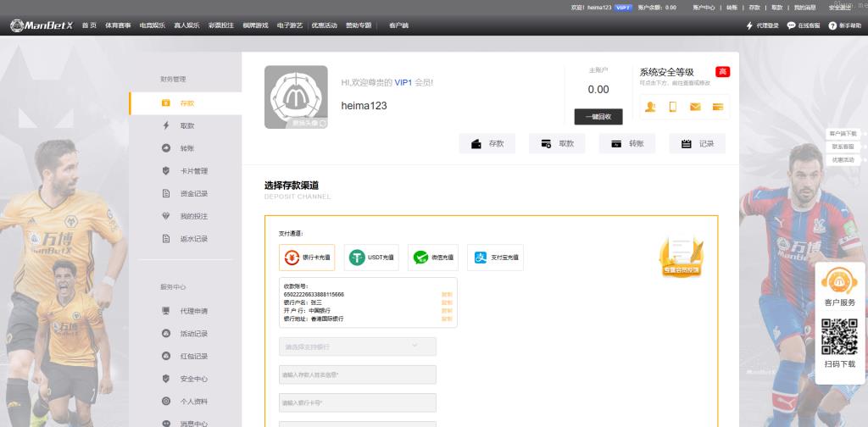Click the bank card security icon
868x427 pixels.
point(717,107)
